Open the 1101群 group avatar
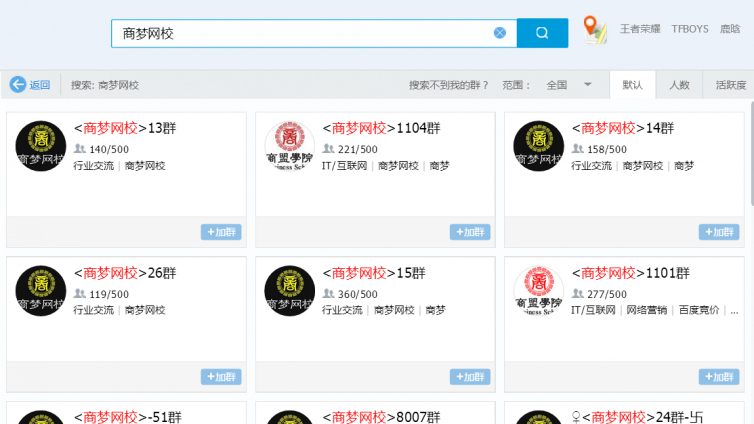This screenshot has width=754, height=424. 539,291
